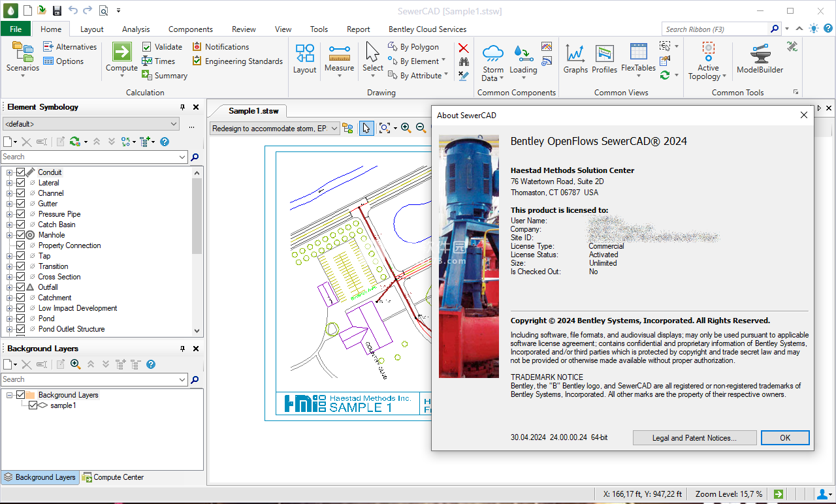The height and width of the screenshot is (504, 836).
Task: Click the Compute green arrow icon
Action: coord(121,52)
